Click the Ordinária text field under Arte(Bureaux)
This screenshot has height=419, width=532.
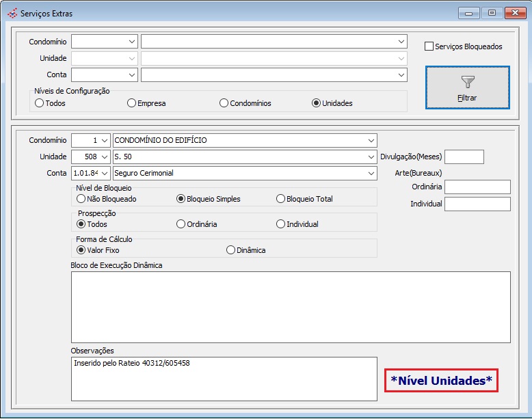pyautogui.click(x=477, y=187)
